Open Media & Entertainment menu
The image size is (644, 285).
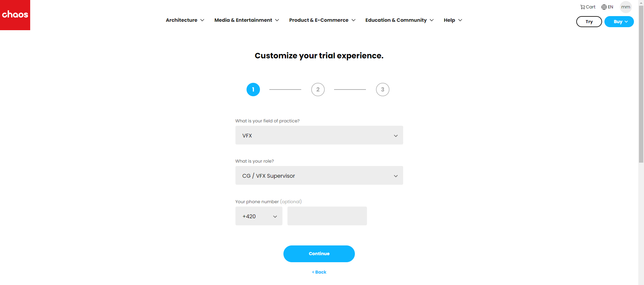(x=247, y=20)
